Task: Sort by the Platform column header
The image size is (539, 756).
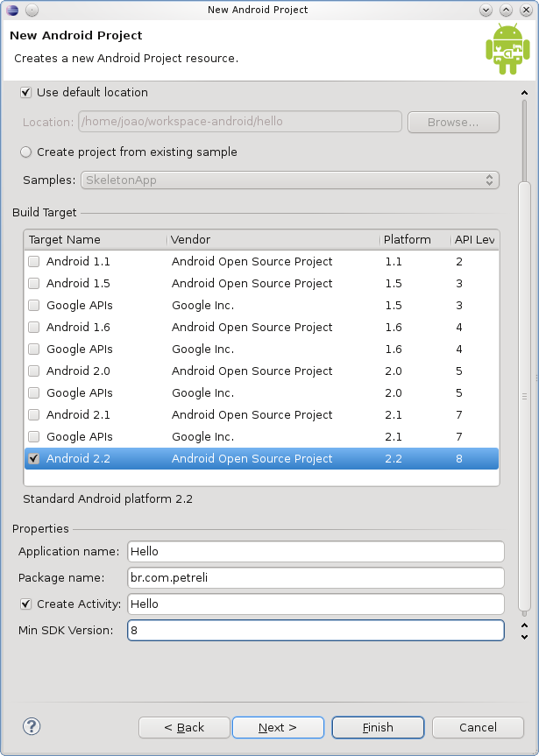Action: (x=413, y=239)
